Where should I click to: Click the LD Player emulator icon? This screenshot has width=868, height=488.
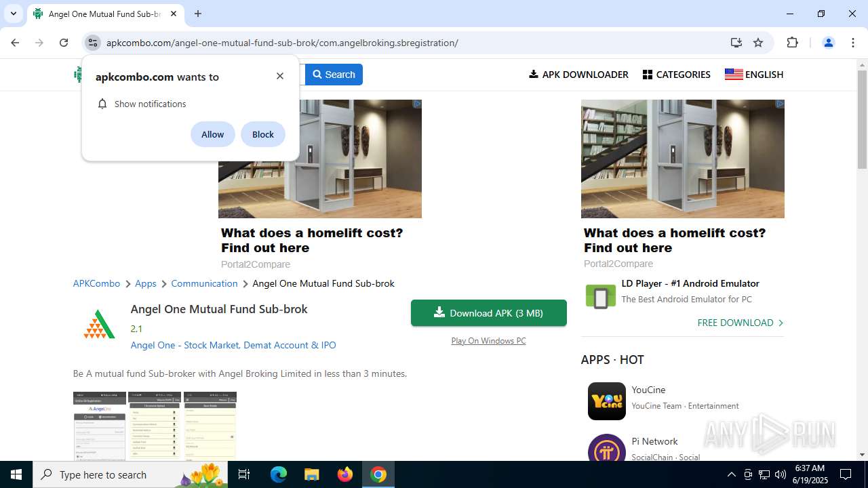coord(601,297)
